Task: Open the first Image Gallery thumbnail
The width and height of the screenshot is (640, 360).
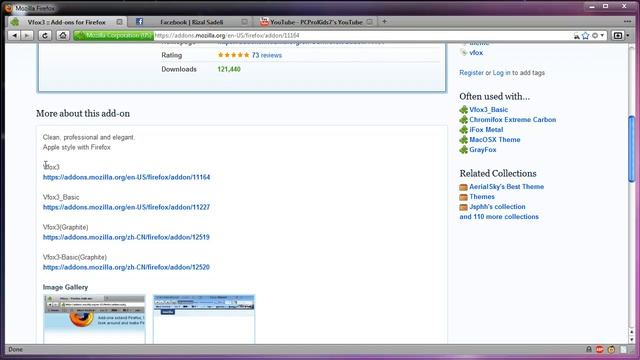Action: (x=94, y=319)
